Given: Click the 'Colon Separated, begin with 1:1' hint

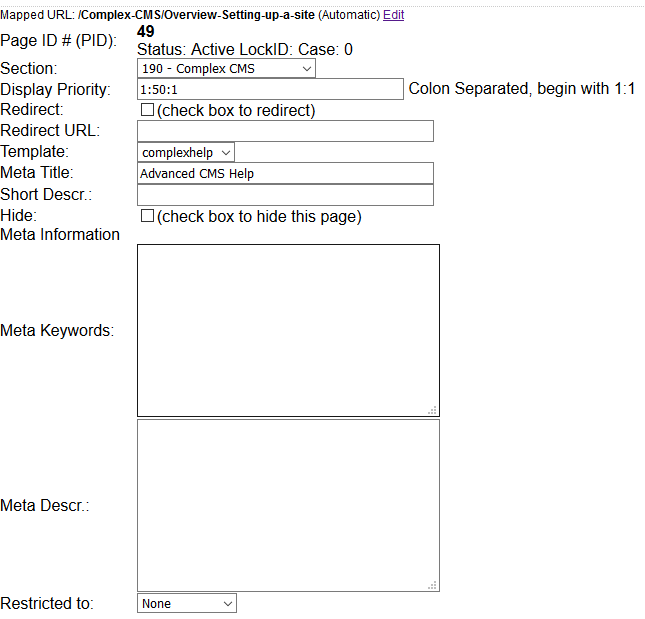Looking at the screenshot, I should [x=522, y=89].
